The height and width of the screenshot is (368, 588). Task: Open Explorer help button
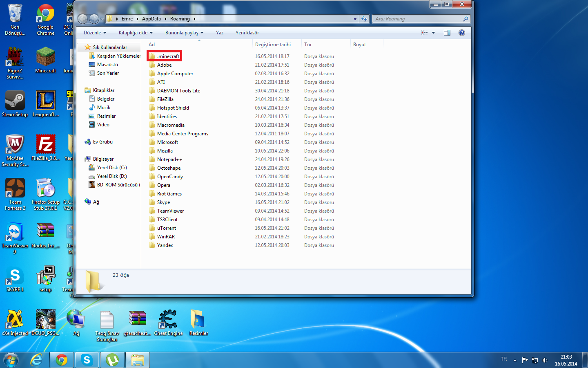462,33
